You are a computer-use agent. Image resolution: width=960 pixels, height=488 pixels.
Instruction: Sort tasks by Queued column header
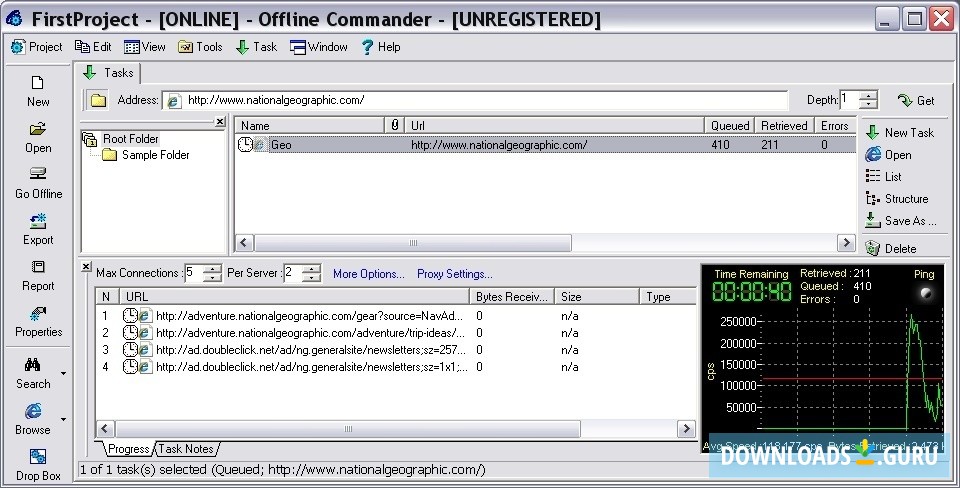[x=730, y=125]
